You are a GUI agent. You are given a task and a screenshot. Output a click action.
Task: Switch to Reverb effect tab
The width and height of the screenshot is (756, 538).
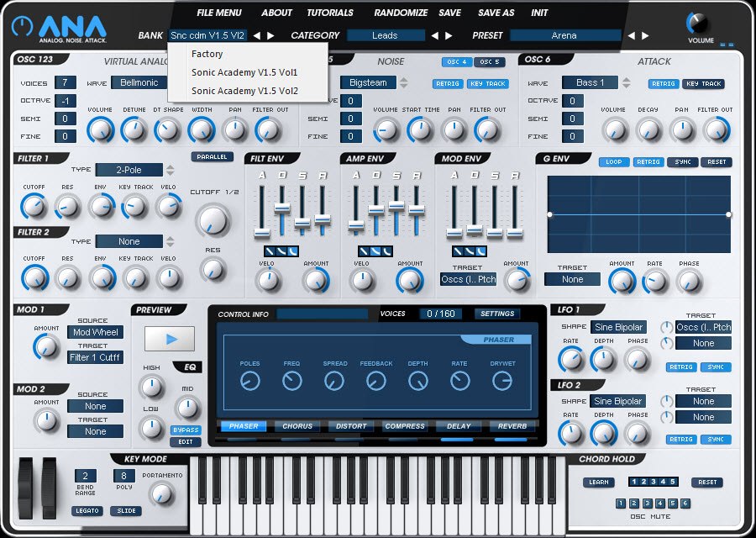click(x=512, y=426)
